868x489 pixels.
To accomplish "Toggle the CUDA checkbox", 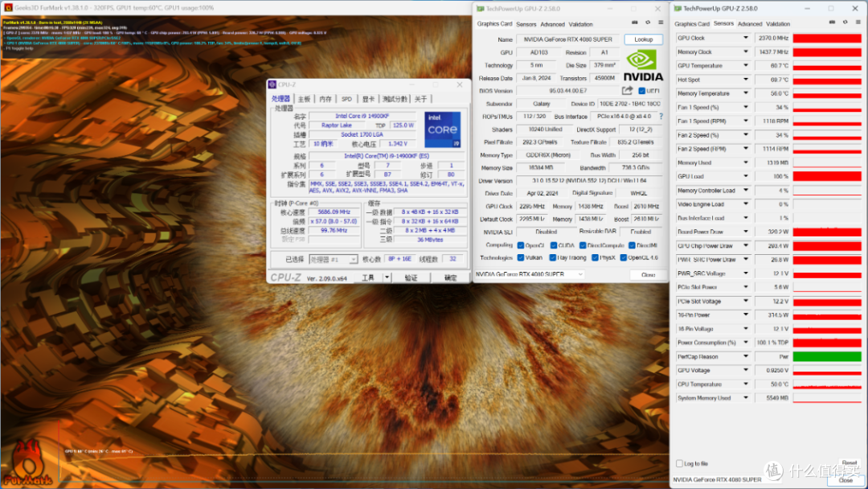I will [x=553, y=245].
